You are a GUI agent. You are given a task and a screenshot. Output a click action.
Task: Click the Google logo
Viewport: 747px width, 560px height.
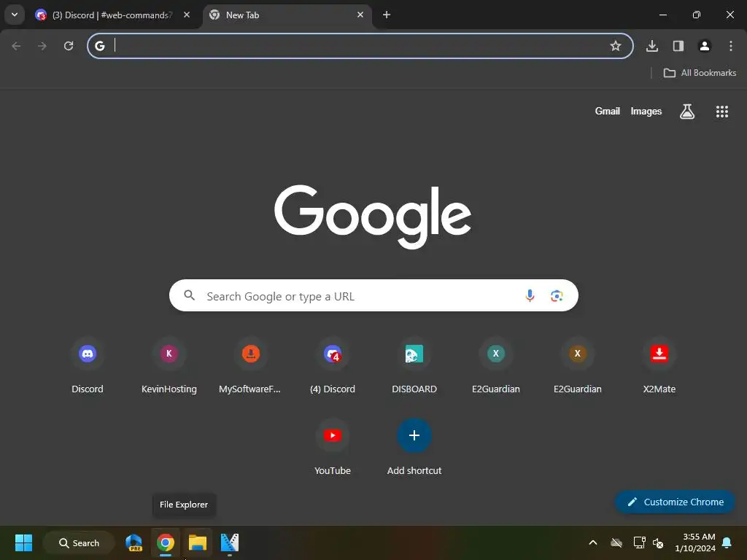tap(373, 217)
